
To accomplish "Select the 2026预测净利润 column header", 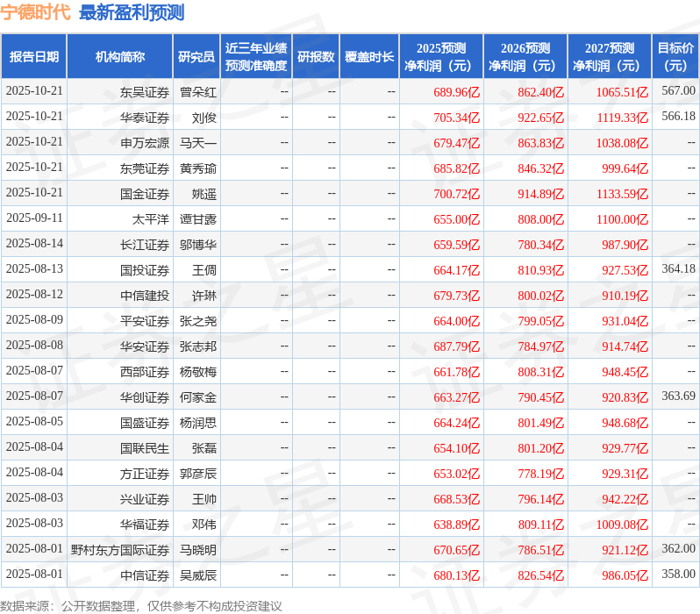I will (525, 56).
